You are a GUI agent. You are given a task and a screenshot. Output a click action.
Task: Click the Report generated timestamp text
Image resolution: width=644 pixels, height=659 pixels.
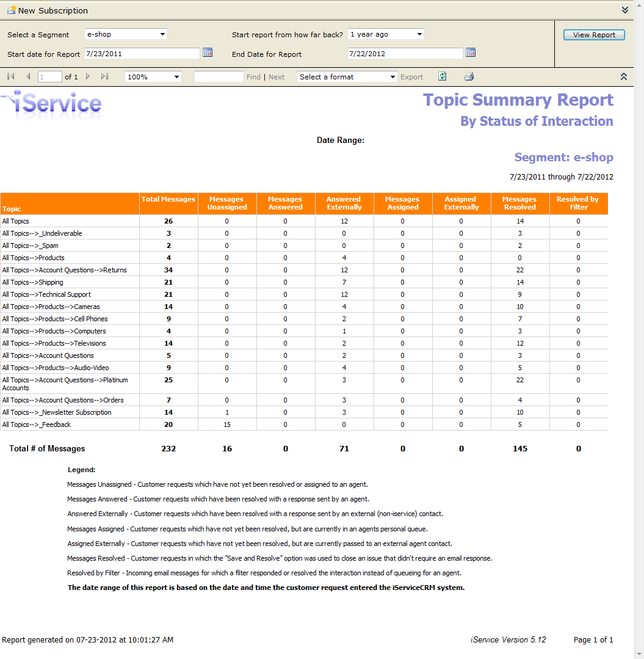point(87,639)
